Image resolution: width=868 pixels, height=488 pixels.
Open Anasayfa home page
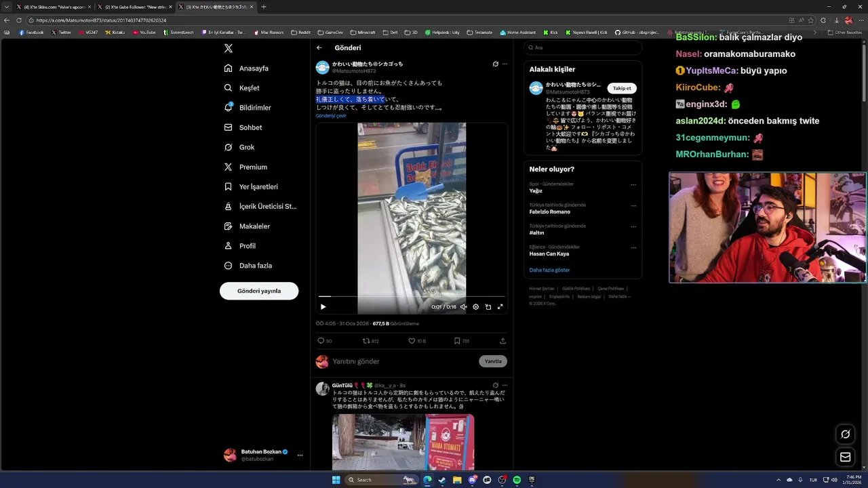pos(247,68)
